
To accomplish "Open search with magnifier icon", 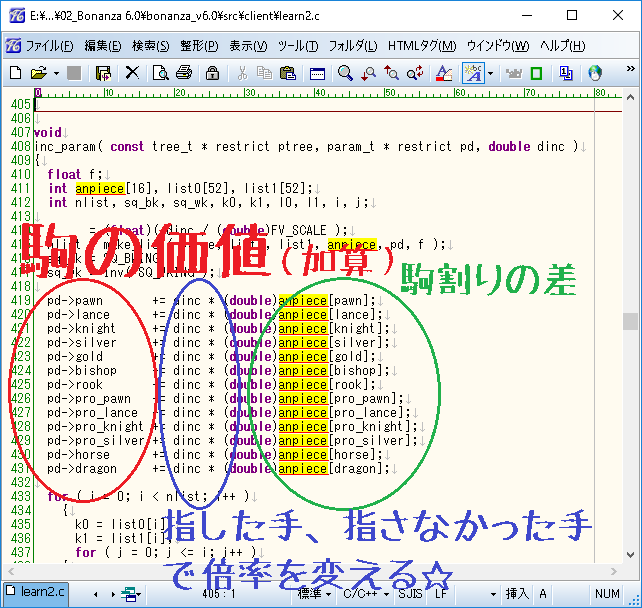I will point(345,74).
